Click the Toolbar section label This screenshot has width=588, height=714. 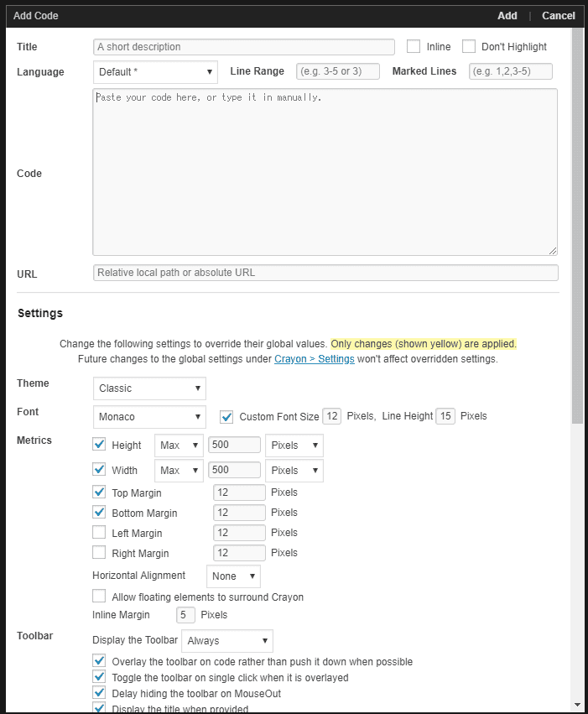click(34, 636)
